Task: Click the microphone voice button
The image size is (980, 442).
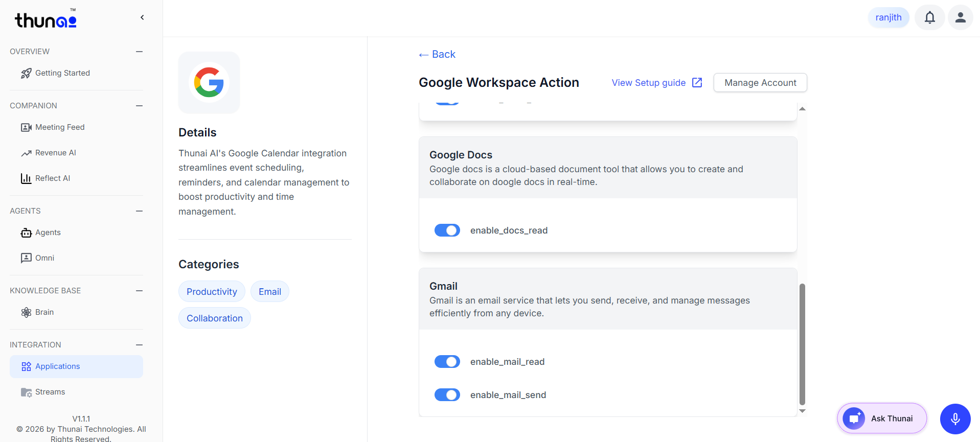Action: tap(955, 419)
